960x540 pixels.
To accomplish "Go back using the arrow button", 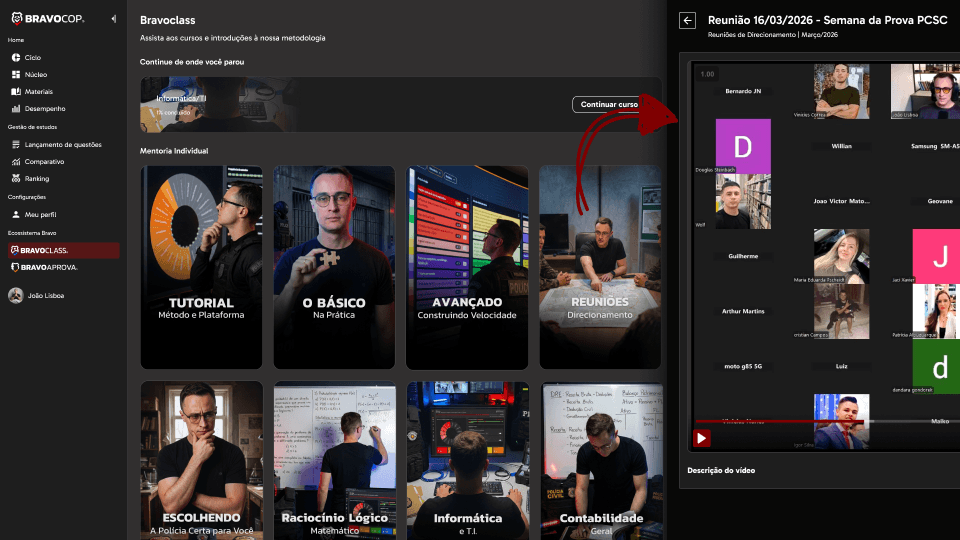I will [688, 21].
